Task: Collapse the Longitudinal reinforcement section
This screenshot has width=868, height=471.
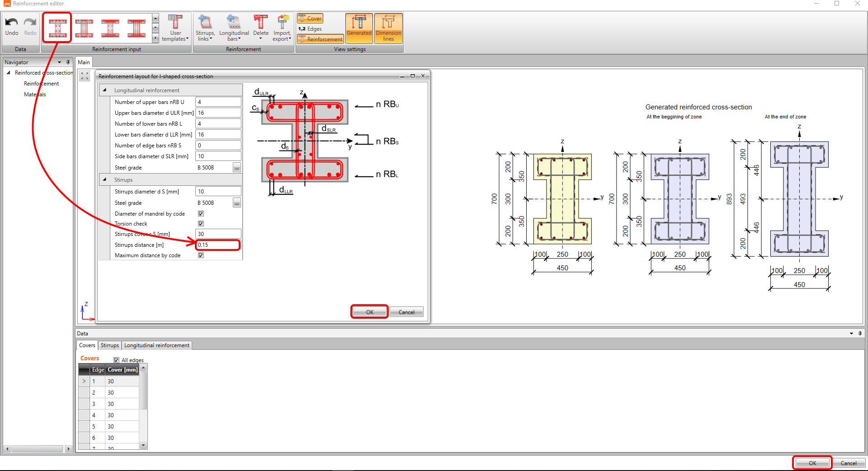Action: pyautogui.click(x=105, y=90)
